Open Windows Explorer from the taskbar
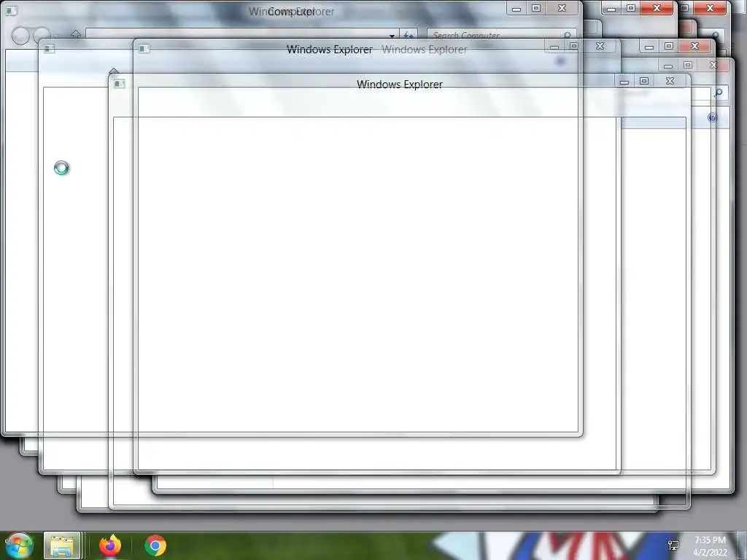The height and width of the screenshot is (560, 747). pyautogui.click(x=62, y=545)
